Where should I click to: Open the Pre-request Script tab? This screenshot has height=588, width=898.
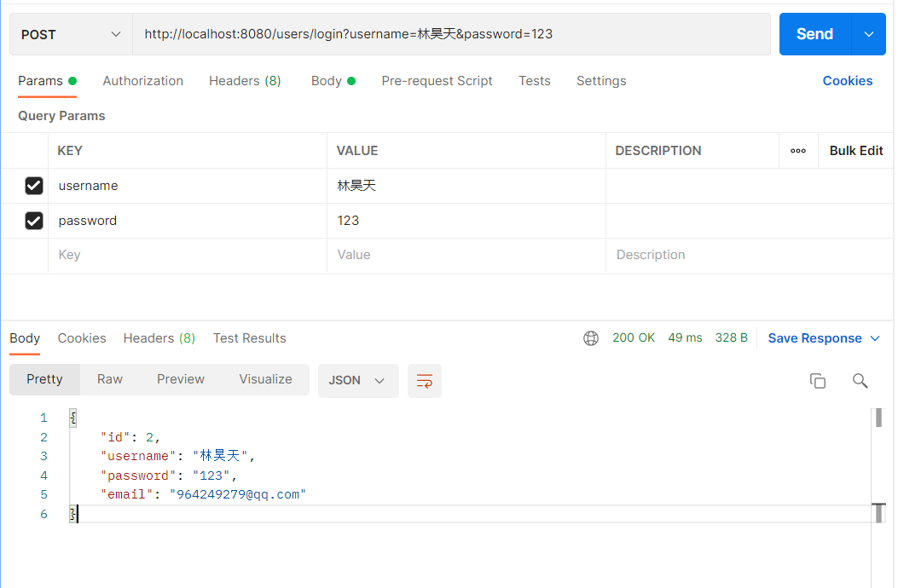tap(437, 81)
